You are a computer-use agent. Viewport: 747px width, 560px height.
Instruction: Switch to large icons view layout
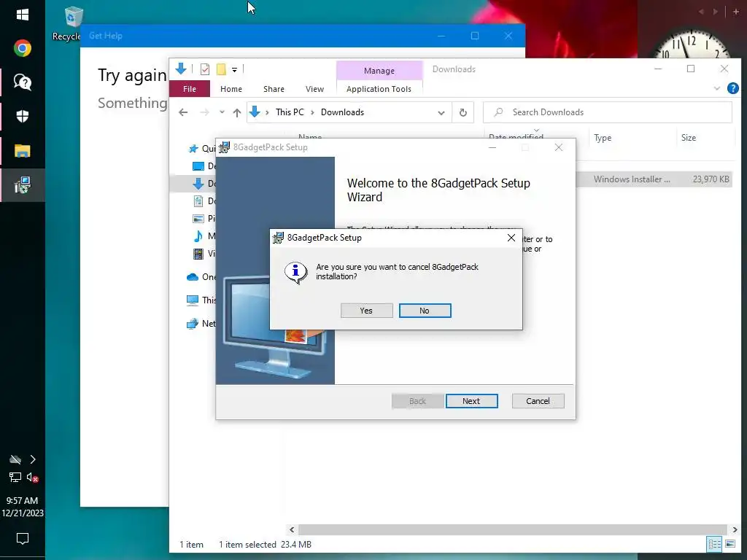[729, 544]
